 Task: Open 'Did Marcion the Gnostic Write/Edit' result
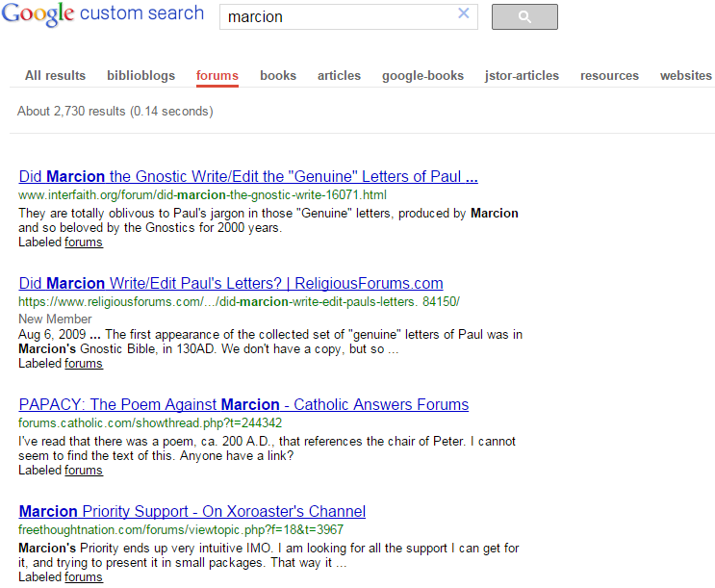click(x=248, y=176)
